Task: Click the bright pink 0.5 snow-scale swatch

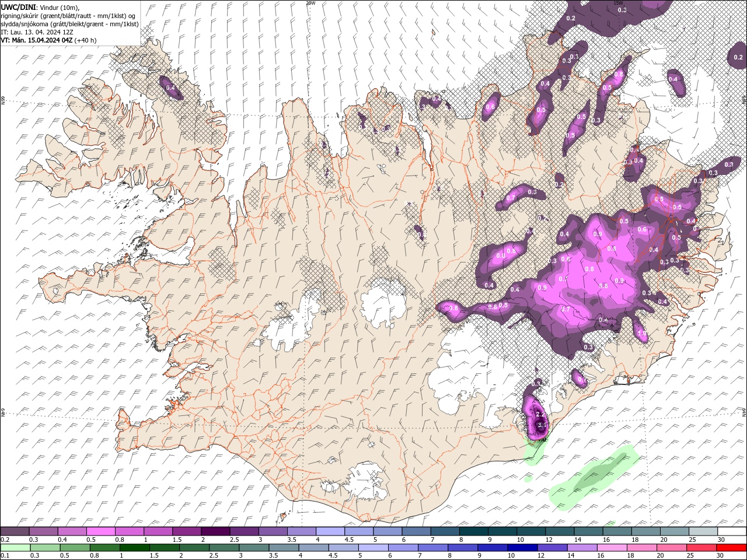Action: click(x=100, y=531)
